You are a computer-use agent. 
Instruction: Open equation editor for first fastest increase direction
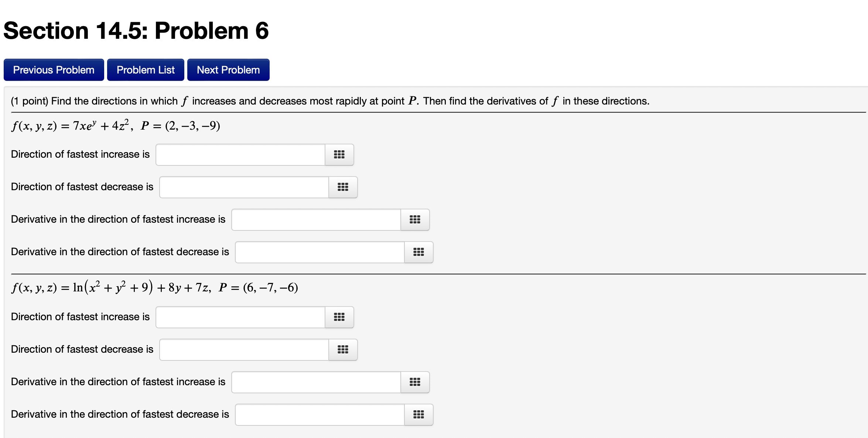click(x=339, y=155)
